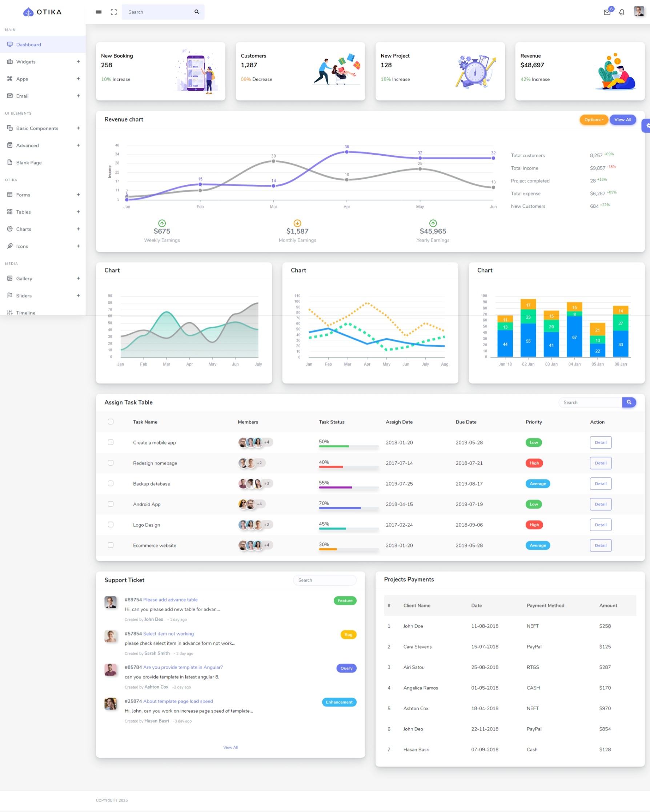
Task: Click the Dashboard monitor icon in sidebar
Action: [x=10, y=44]
